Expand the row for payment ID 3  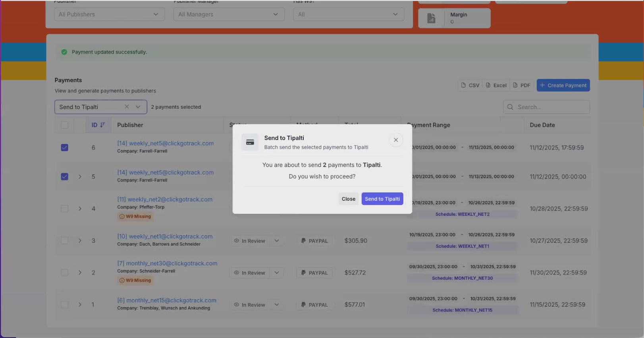pyautogui.click(x=80, y=241)
